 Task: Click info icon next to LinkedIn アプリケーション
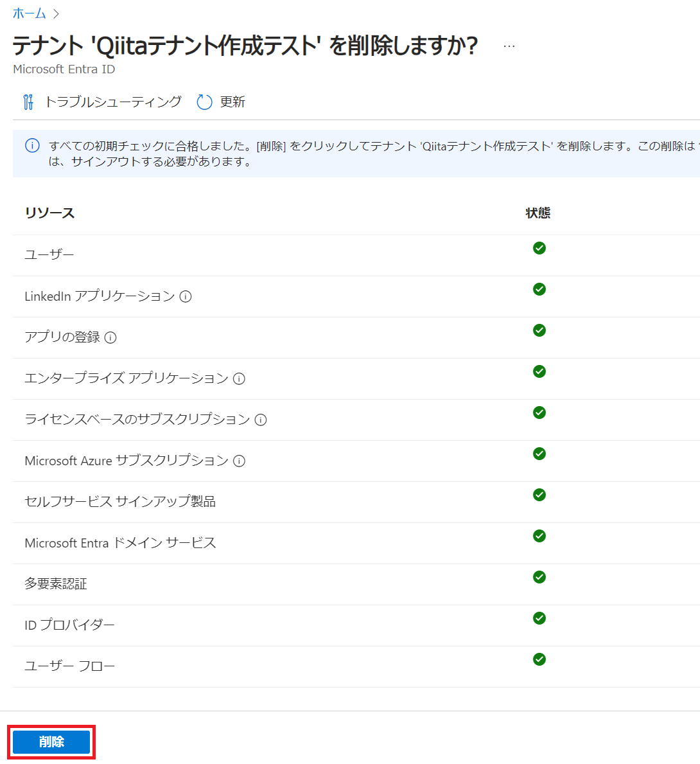[x=186, y=296]
